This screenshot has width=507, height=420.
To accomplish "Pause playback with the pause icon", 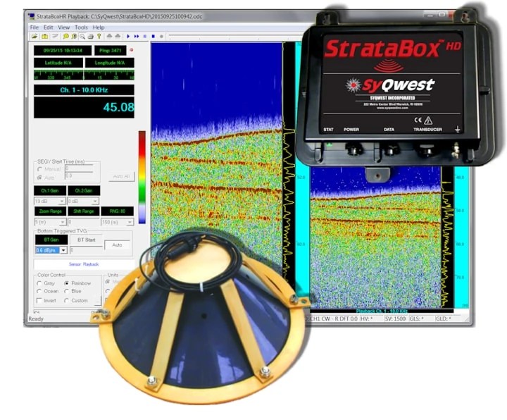I will click(x=145, y=37).
